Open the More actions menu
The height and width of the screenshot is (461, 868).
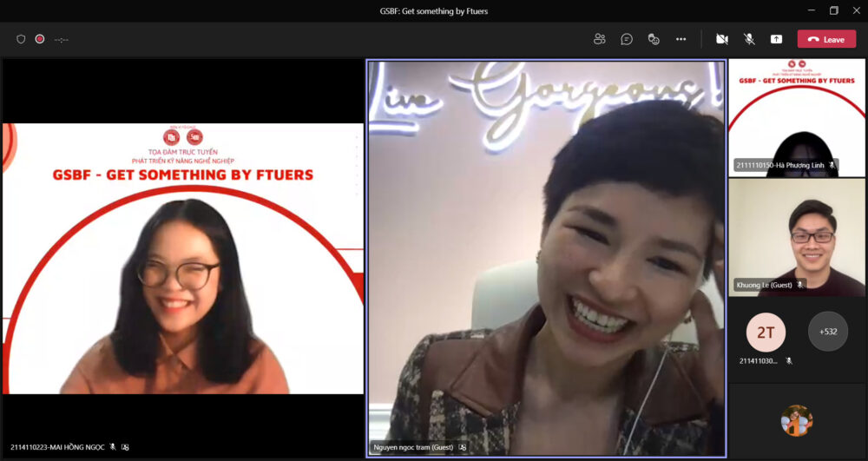click(x=681, y=39)
